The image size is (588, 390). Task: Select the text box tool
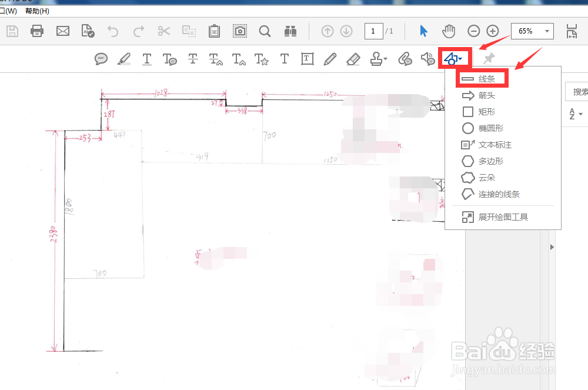pyautogui.click(x=307, y=59)
